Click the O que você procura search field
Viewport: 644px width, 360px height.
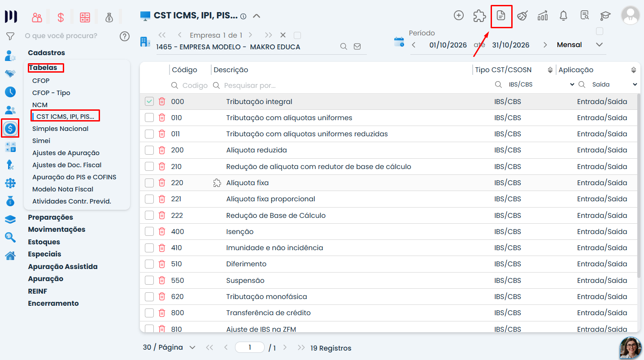coord(61,35)
